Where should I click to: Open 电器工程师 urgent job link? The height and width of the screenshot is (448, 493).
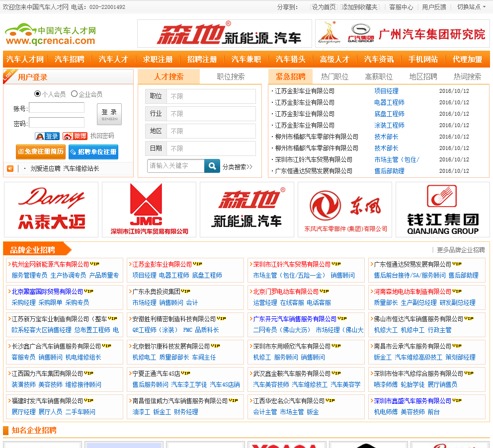pyautogui.click(x=389, y=102)
